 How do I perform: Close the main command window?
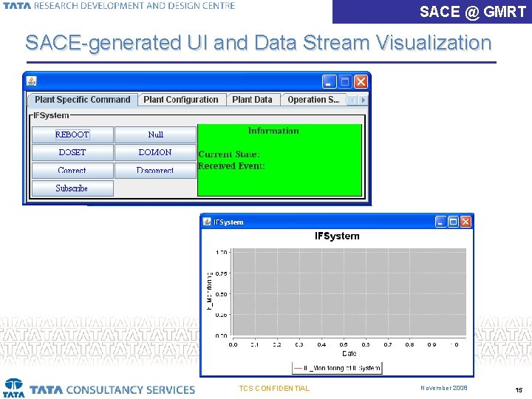361,82
